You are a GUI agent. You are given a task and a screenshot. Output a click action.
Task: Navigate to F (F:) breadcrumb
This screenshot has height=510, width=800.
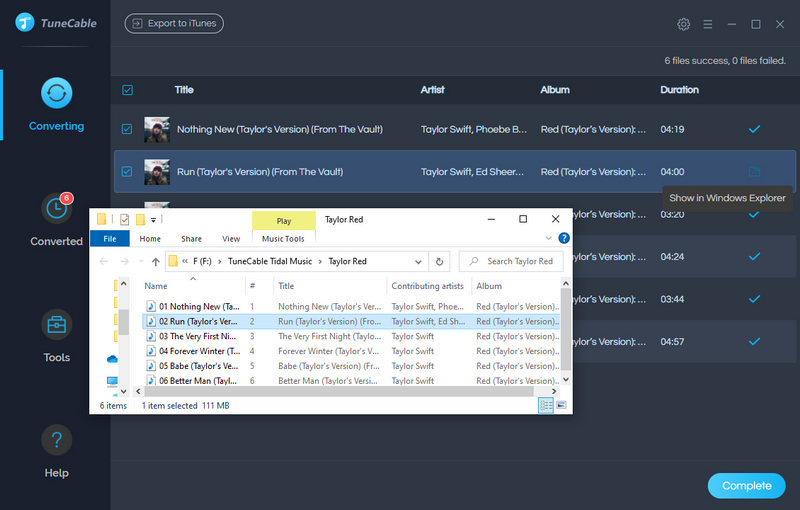[202, 261]
